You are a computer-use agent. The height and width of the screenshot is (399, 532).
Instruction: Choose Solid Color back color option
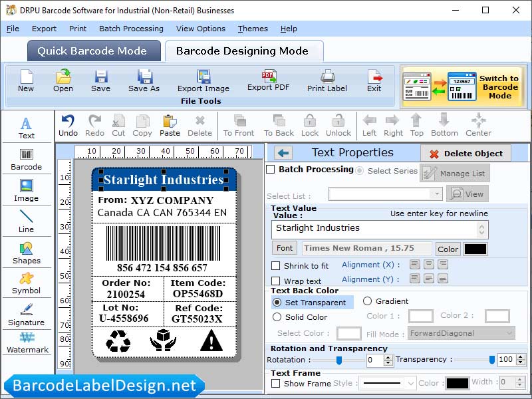click(277, 317)
